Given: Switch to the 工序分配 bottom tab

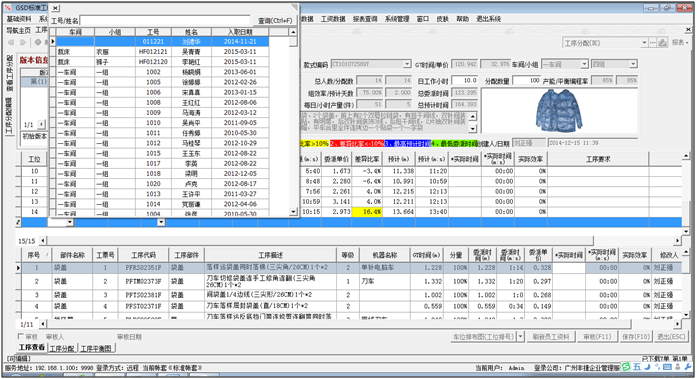Looking at the screenshot, I should (x=62, y=348).
